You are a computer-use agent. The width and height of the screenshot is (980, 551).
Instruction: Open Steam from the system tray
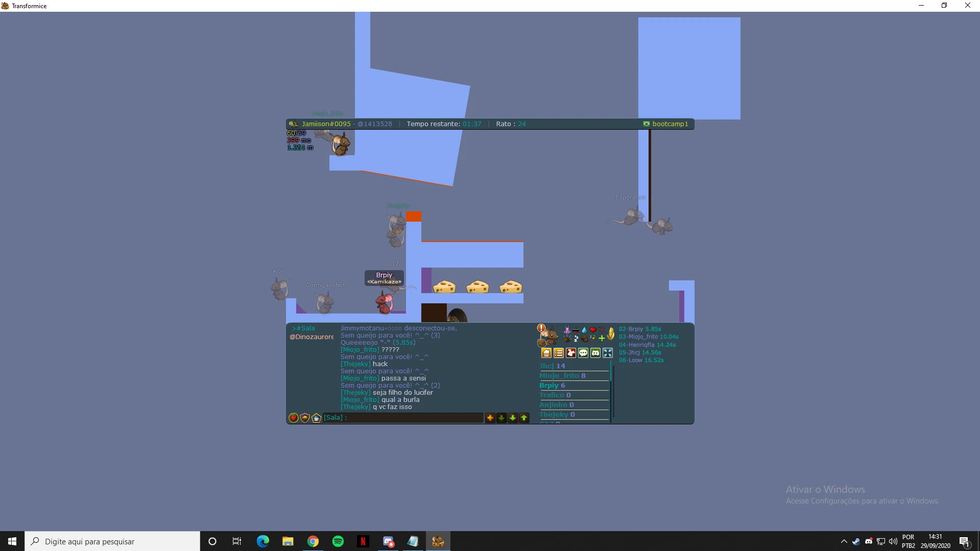pos(856,541)
